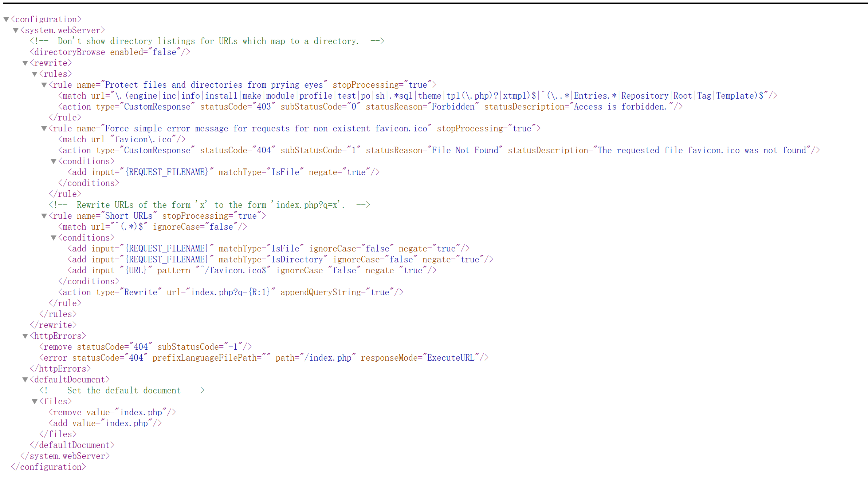The width and height of the screenshot is (868, 480).
Task: Collapse the 'Short URLs' rule arrow
Action: [x=44, y=216]
